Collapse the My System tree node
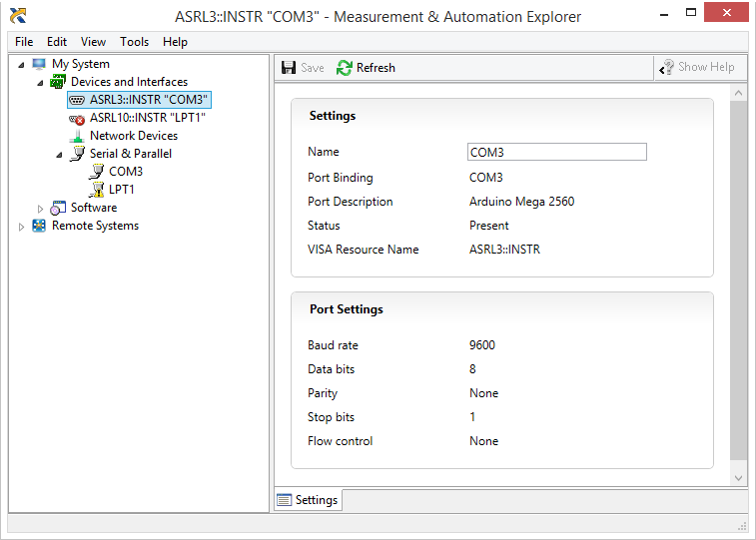756x540 pixels. point(21,65)
